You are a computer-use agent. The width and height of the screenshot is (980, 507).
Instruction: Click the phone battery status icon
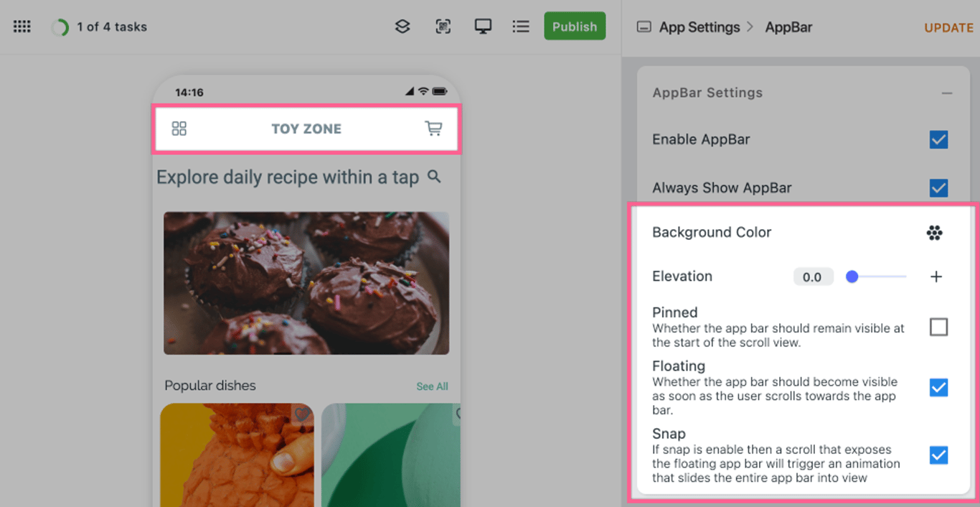point(440,92)
